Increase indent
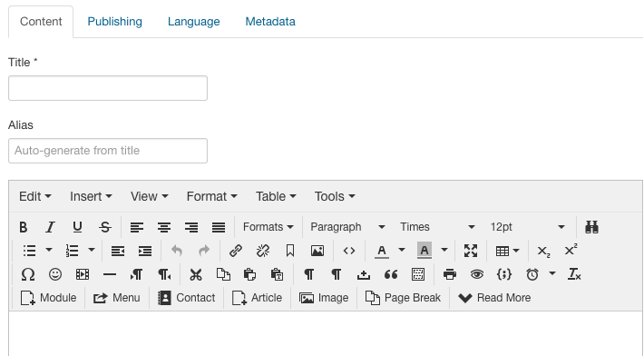 click(x=145, y=251)
